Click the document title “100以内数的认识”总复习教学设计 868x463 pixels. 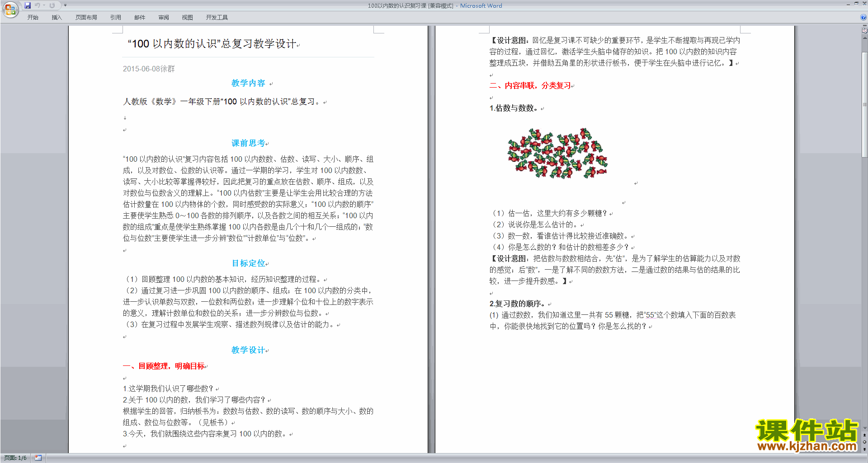(212, 44)
